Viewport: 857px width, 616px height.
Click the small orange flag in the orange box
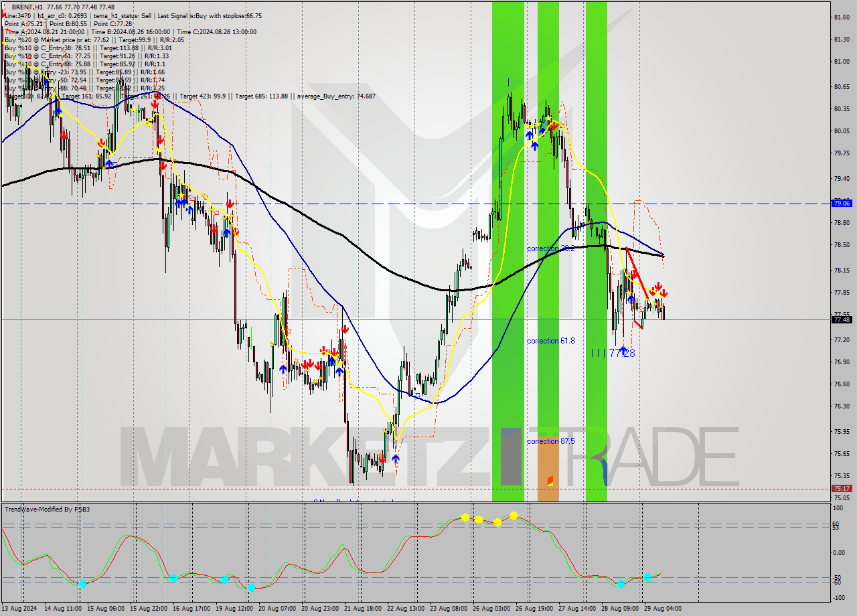[550, 480]
